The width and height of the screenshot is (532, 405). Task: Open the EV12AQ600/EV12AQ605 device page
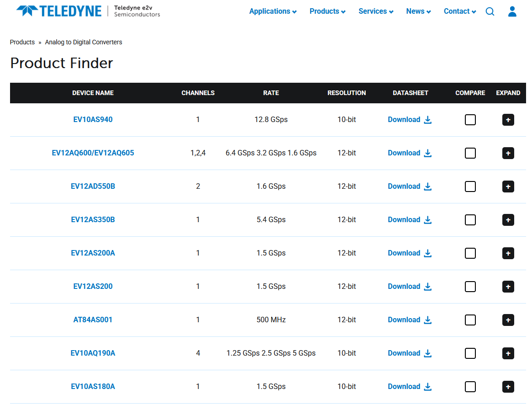coord(93,153)
